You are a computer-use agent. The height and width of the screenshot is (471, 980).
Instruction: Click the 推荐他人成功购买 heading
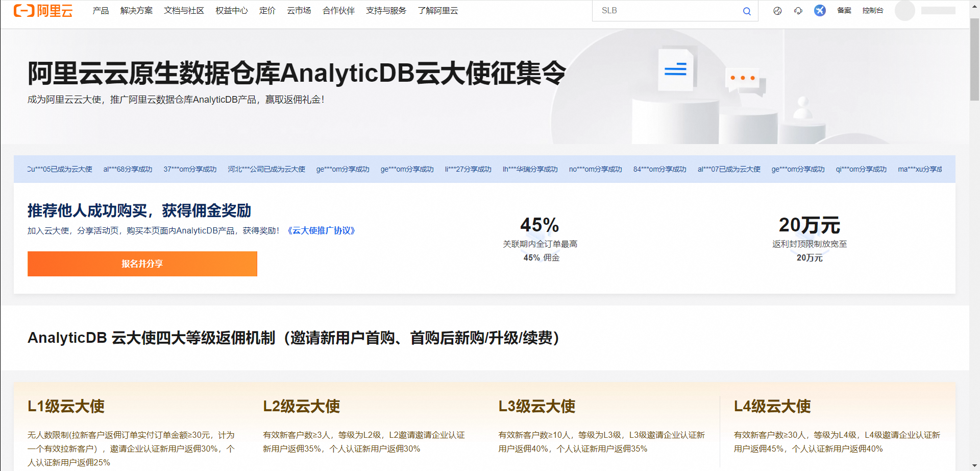coord(139,210)
